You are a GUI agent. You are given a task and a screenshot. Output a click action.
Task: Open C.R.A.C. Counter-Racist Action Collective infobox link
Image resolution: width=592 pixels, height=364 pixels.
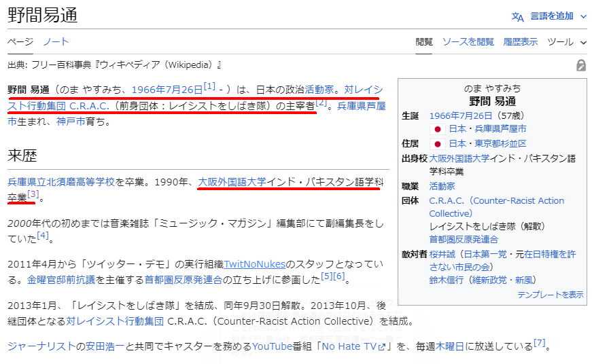[496, 207]
